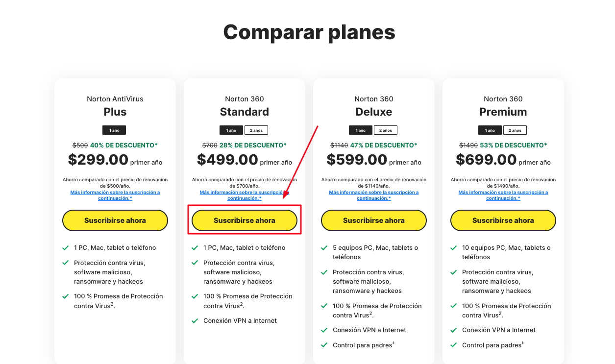The height and width of the screenshot is (364, 615).
Task: Select 1 año term for Norton 360 Standard
Action: pos(231,130)
